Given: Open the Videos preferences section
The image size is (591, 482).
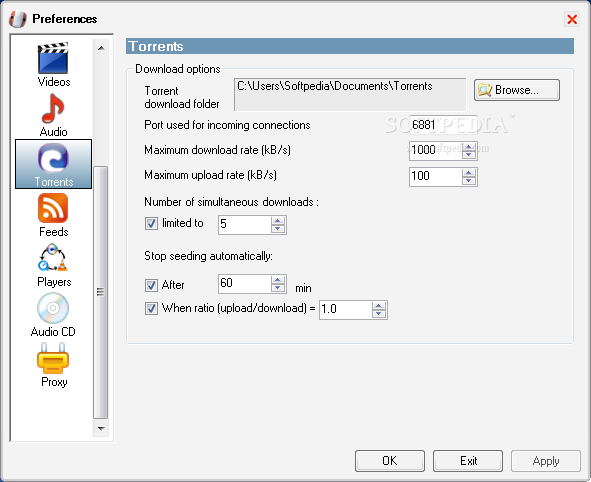Looking at the screenshot, I should coord(54,64).
